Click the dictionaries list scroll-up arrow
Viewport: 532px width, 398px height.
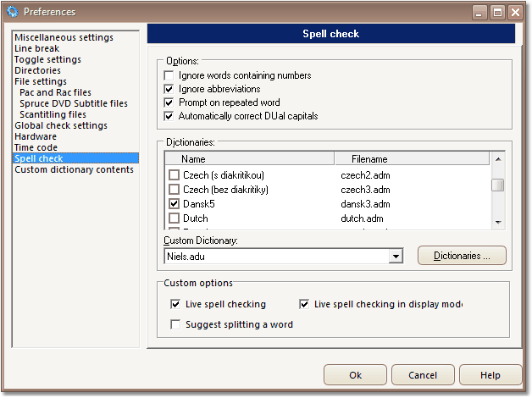[498, 159]
